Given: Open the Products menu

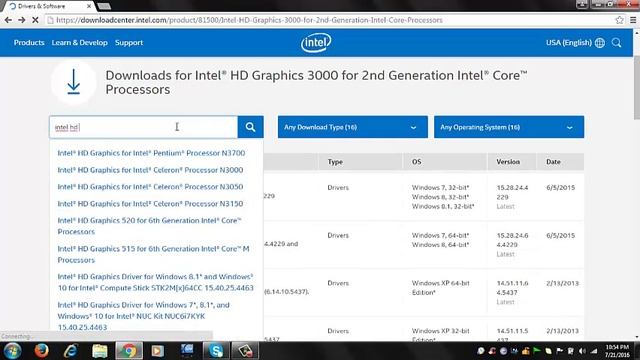Looking at the screenshot, I should click(29, 42).
